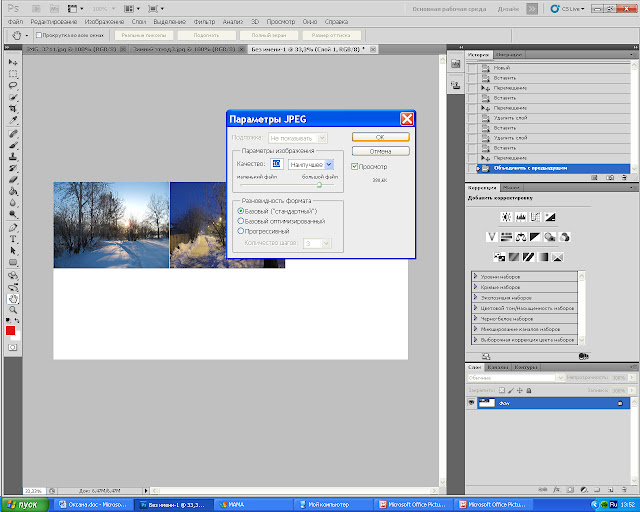The image size is (640, 512).
Task: Enable Прокрутка во всех окнах checkbox
Action: tap(39, 36)
